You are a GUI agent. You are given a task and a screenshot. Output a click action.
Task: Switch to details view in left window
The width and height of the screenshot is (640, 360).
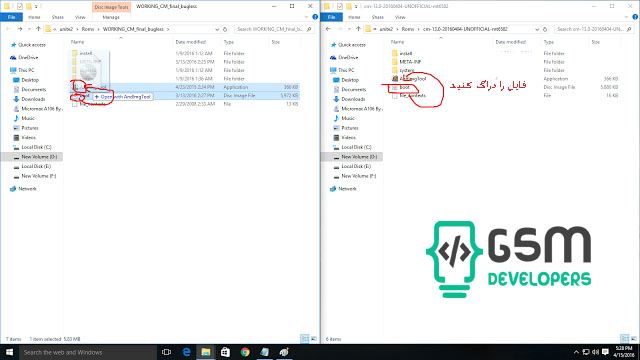coord(304,339)
